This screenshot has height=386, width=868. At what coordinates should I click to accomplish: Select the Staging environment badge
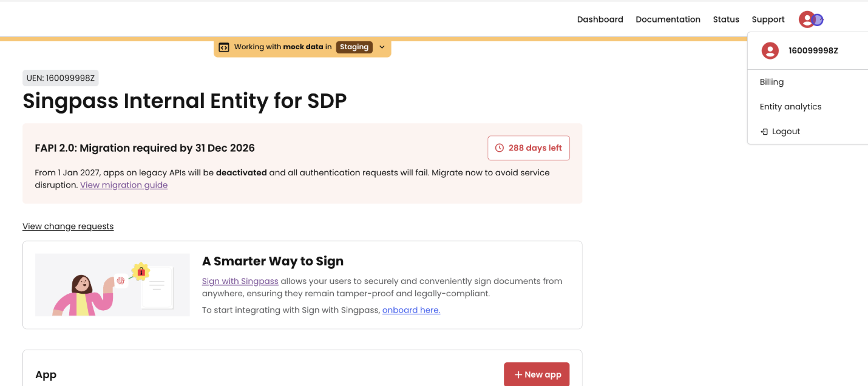(x=354, y=47)
